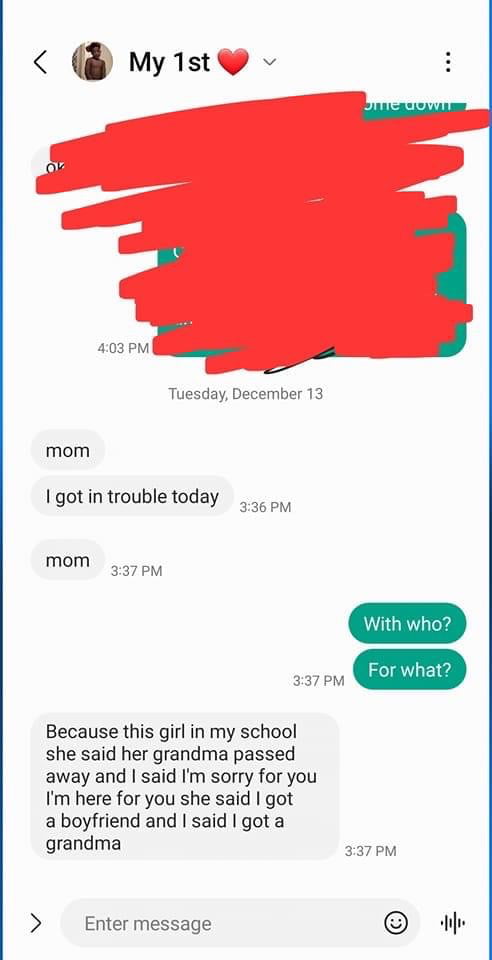Tap the red heart emoji in title
492x960 pixels.
point(234,62)
